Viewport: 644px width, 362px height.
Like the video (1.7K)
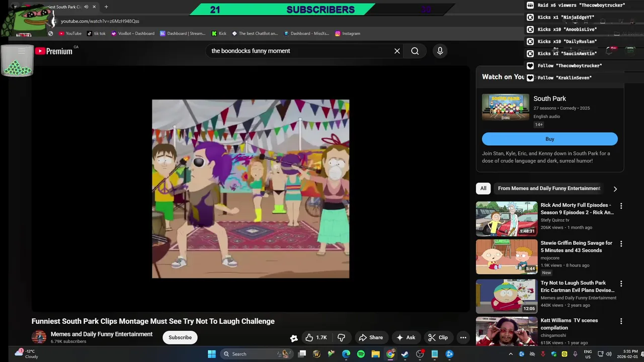[x=316, y=337]
